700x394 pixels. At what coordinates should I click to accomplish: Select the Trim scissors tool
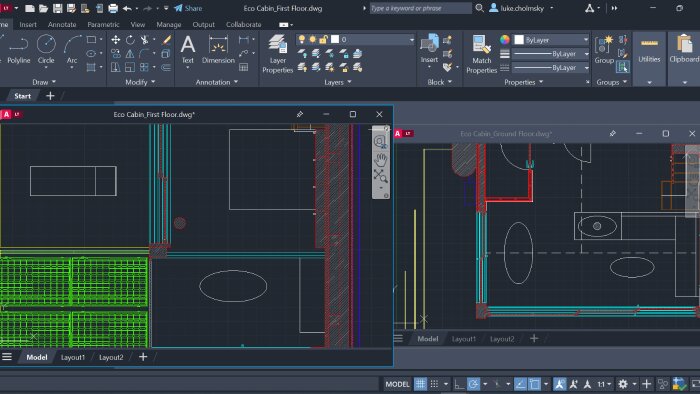coord(144,40)
